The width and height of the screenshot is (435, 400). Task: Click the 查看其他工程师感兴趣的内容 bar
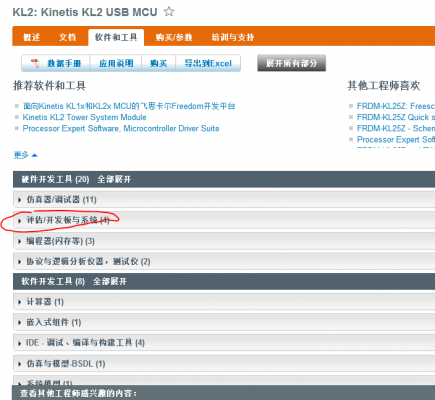[224, 393]
